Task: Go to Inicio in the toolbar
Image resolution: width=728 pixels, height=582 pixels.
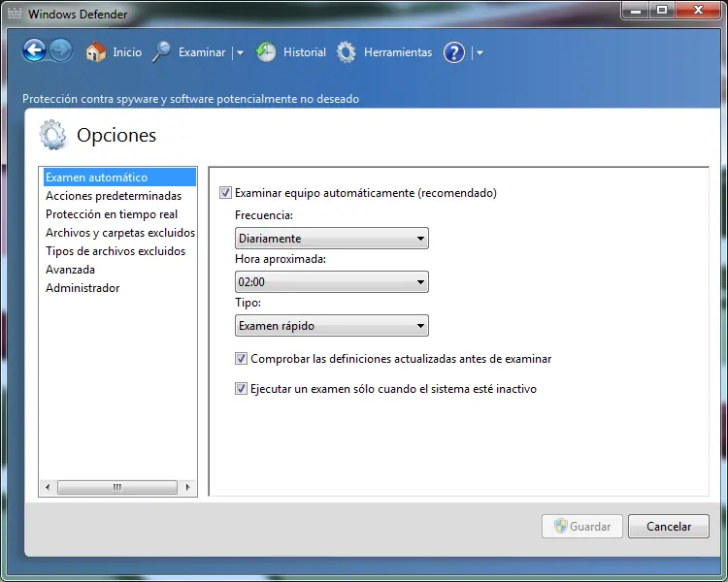Action: (127, 52)
